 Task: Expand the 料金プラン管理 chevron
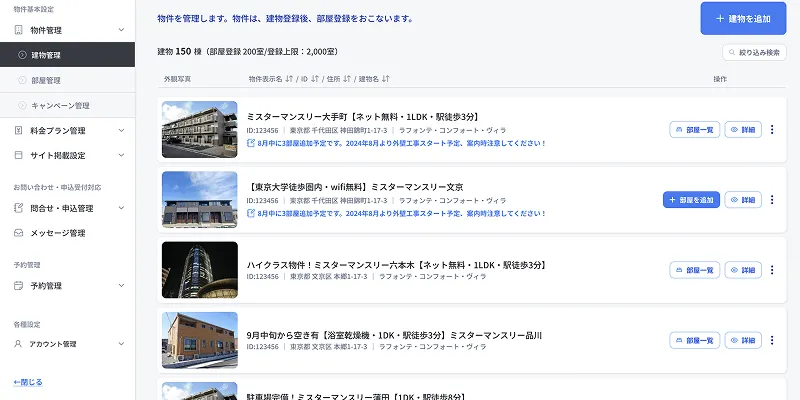coord(121,130)
